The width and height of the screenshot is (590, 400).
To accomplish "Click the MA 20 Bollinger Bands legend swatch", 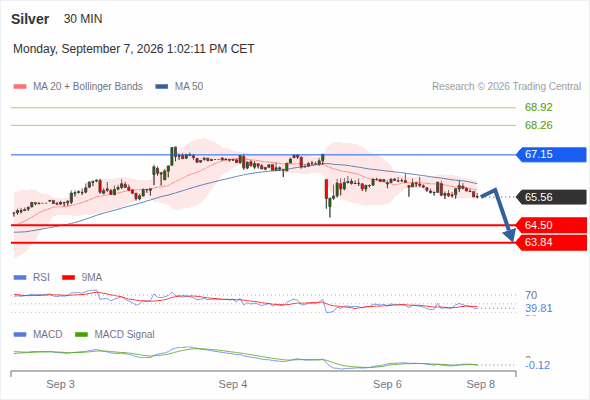I will click(x=20, y=87).
